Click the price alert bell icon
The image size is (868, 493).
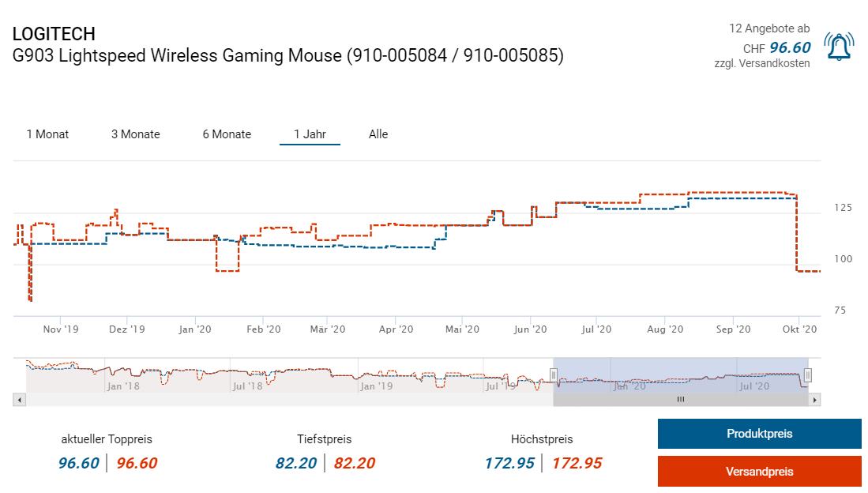point(840,47)
